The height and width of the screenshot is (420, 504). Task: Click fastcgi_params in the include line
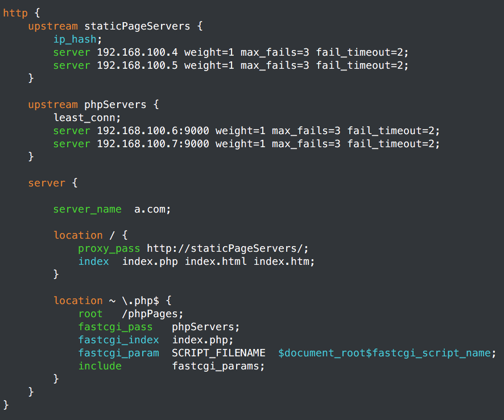point(216,367)
